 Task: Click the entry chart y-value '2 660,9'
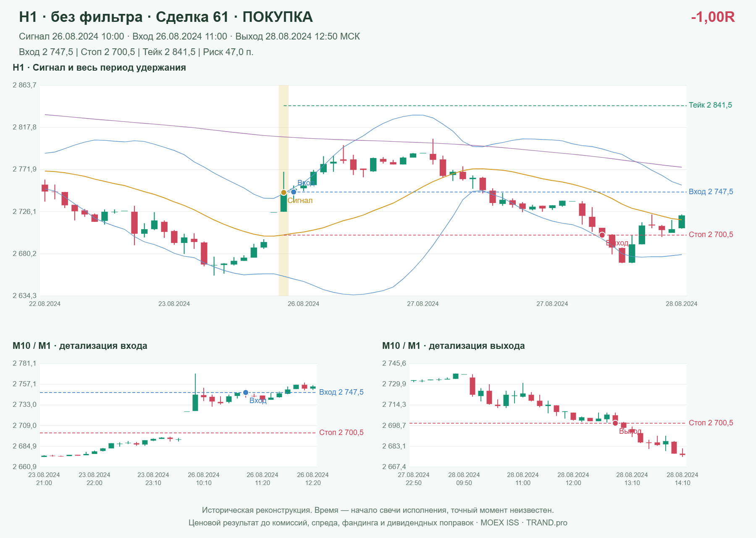point(24,467)
